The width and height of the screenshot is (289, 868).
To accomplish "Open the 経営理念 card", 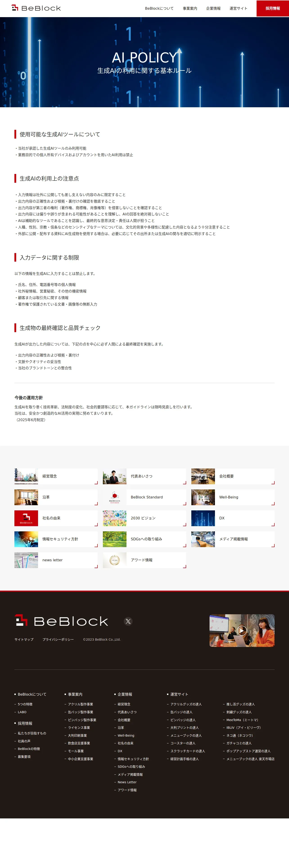I will (x=56, y=476).
